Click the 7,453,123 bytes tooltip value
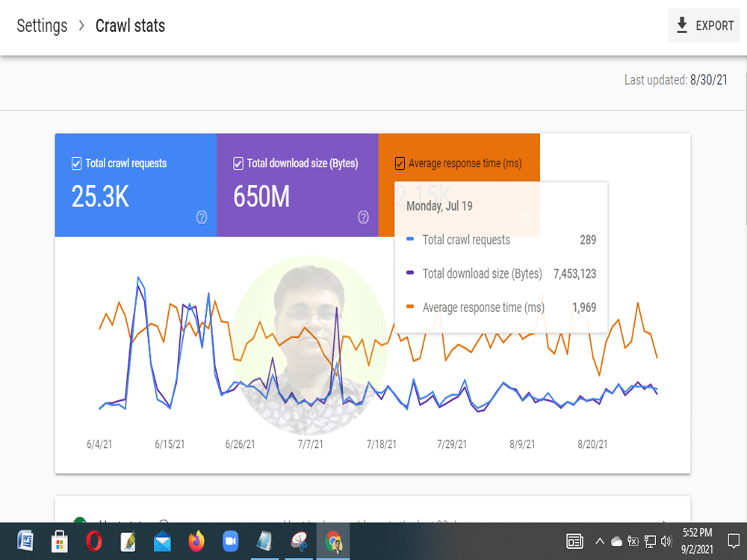 (574, 273)
